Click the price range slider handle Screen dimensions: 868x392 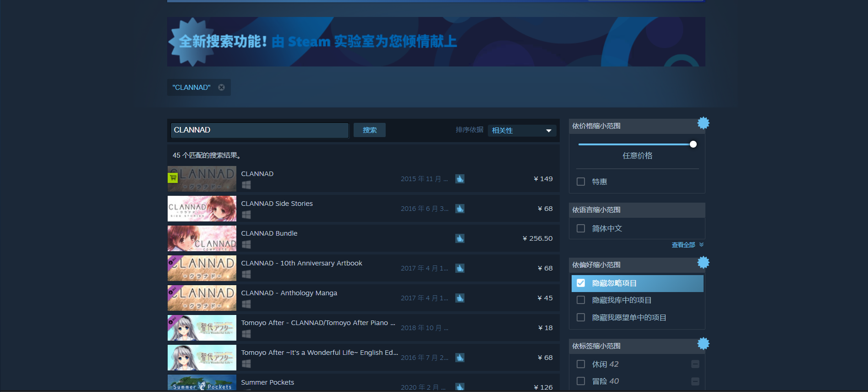click(x=693, y=144)
